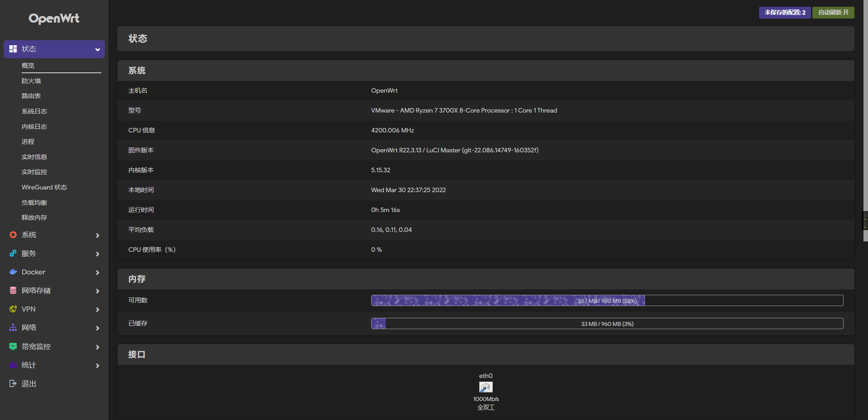868x420 pixels.
Task: Toggle the 自动刷新 开 button
Action: [x=833, y=13]
